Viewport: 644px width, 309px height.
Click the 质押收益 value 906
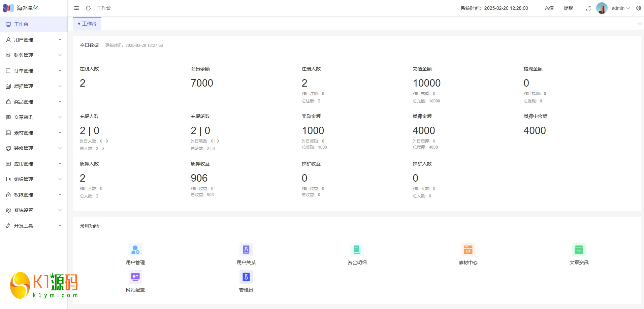point(199,178)
